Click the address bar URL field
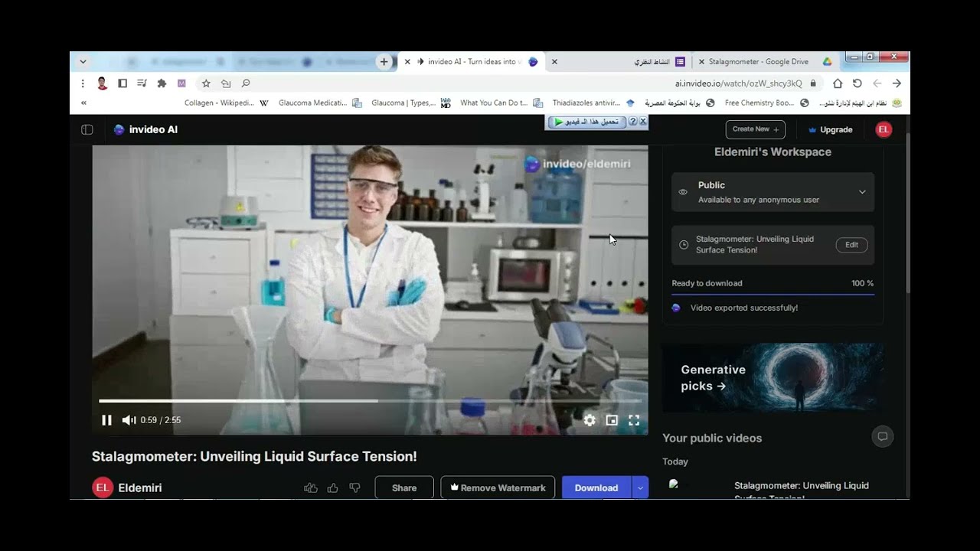The width and height of the screenshot is (980, 551). (509, 83)
